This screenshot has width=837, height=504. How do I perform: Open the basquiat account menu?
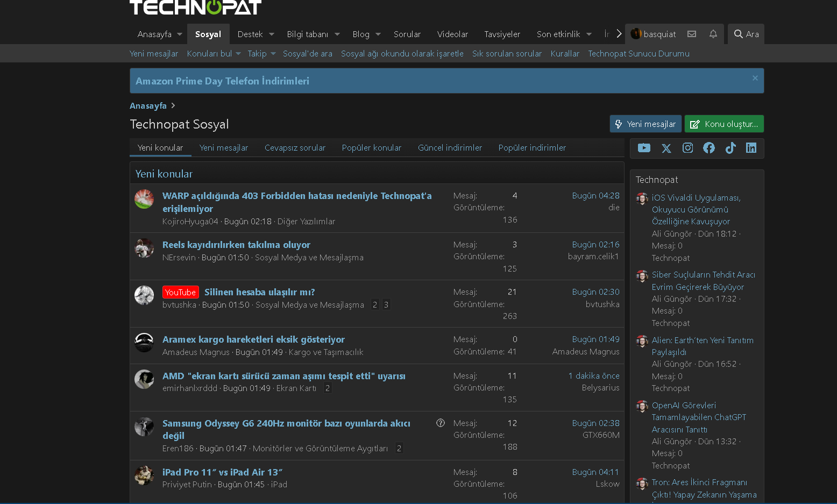pos(653,34)
